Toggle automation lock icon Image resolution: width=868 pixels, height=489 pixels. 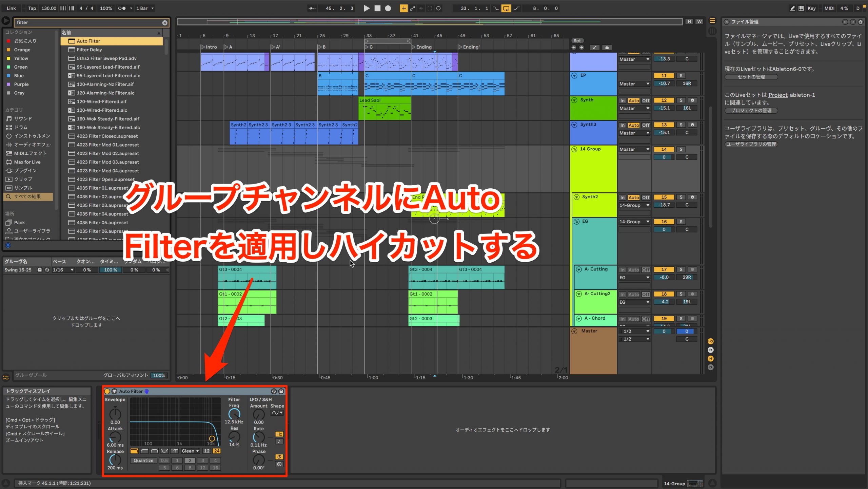tap(607, 48)
